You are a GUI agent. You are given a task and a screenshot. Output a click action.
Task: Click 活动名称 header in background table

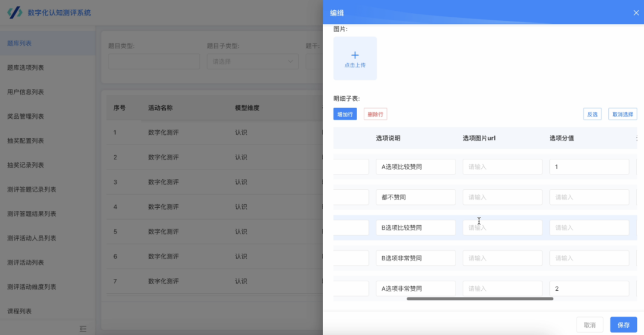(x=160, y=108)
